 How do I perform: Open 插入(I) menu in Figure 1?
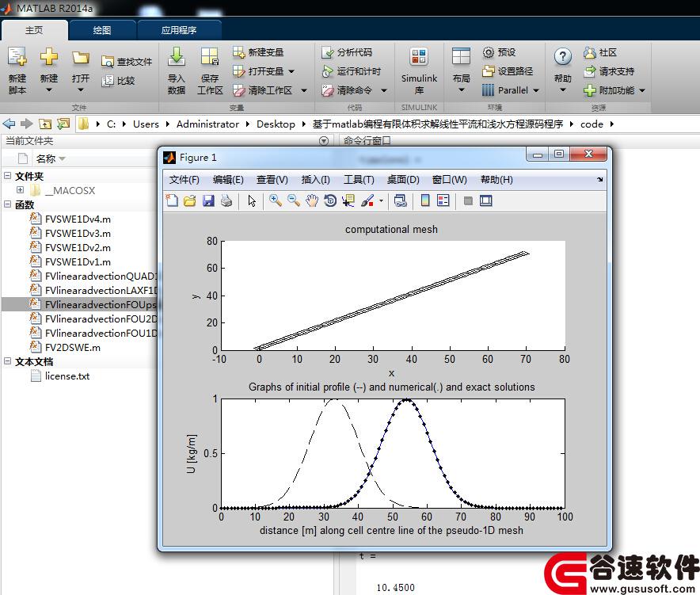pos(316,180)
